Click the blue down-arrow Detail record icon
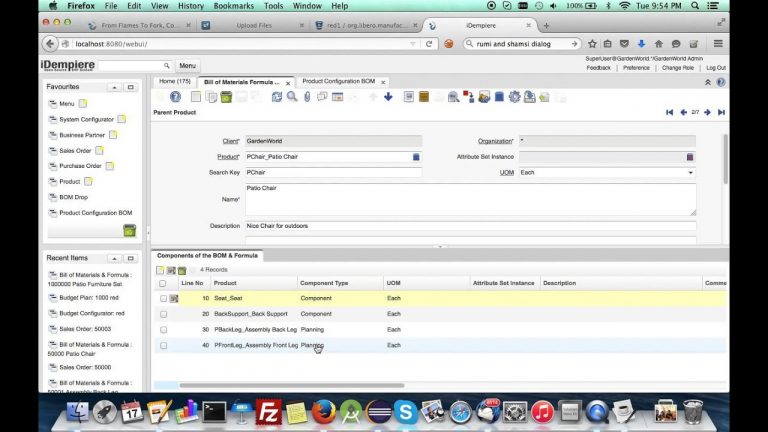Viewport: 768px width, 432px height. (x=388, y=97)
